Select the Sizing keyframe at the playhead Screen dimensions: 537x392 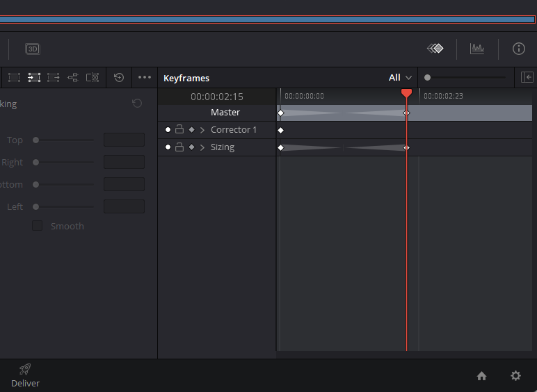click(x=406, y=148)
